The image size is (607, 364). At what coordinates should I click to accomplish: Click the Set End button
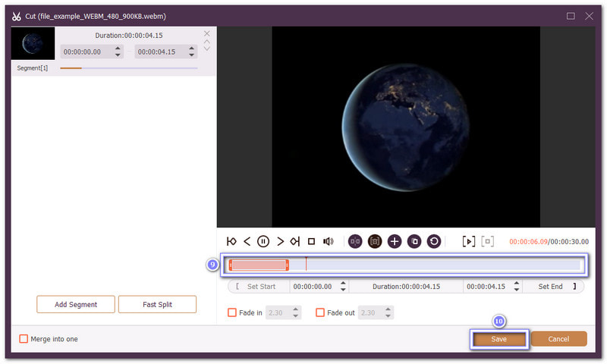click(x=552, y=287)
